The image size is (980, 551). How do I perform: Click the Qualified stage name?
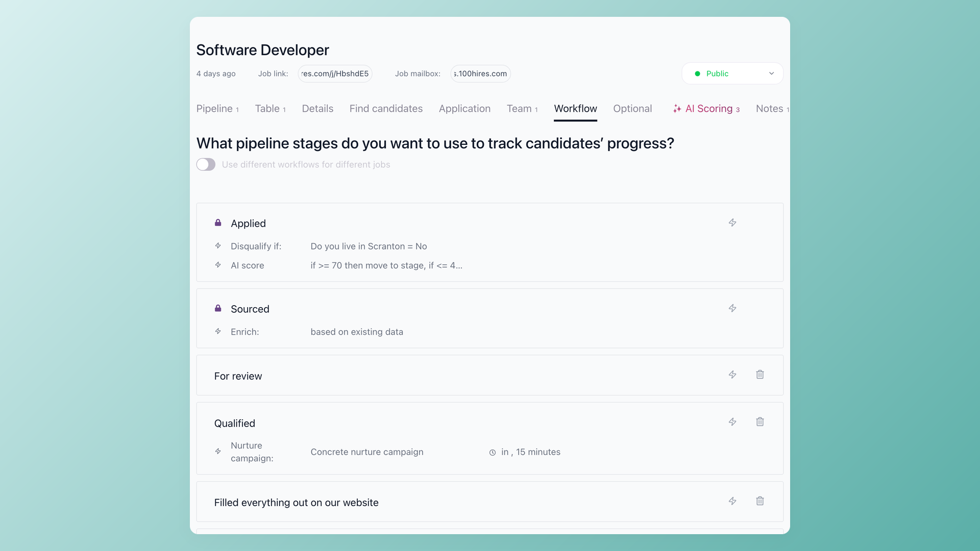pyautogui.click(x=234, y=423)
